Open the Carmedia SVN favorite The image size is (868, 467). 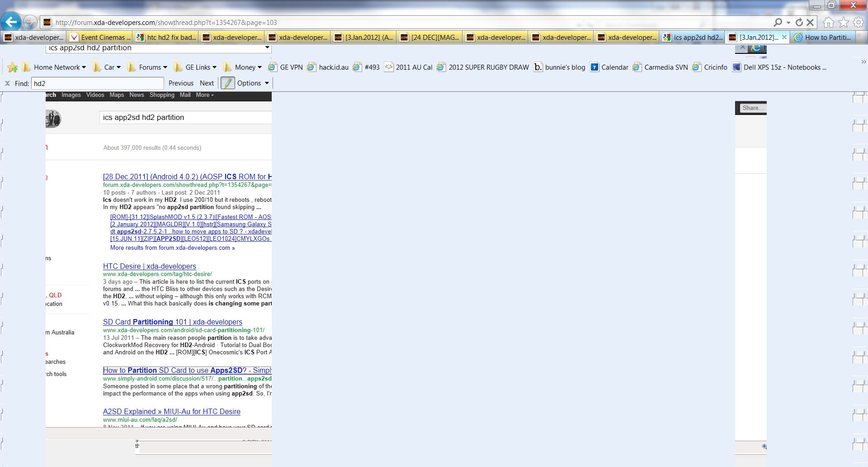660,67
